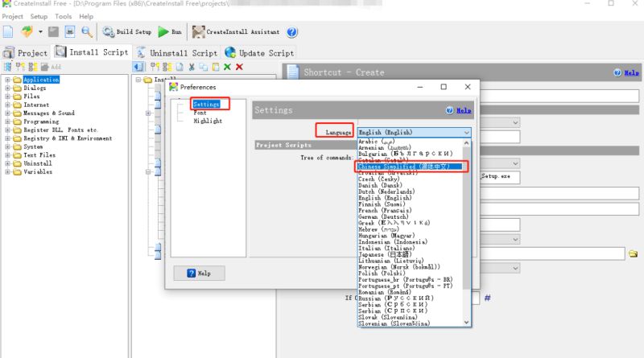Click the green X icon in script toolbar
The height and width of the screenshot is (358, 644).
(x=228, y=67)
